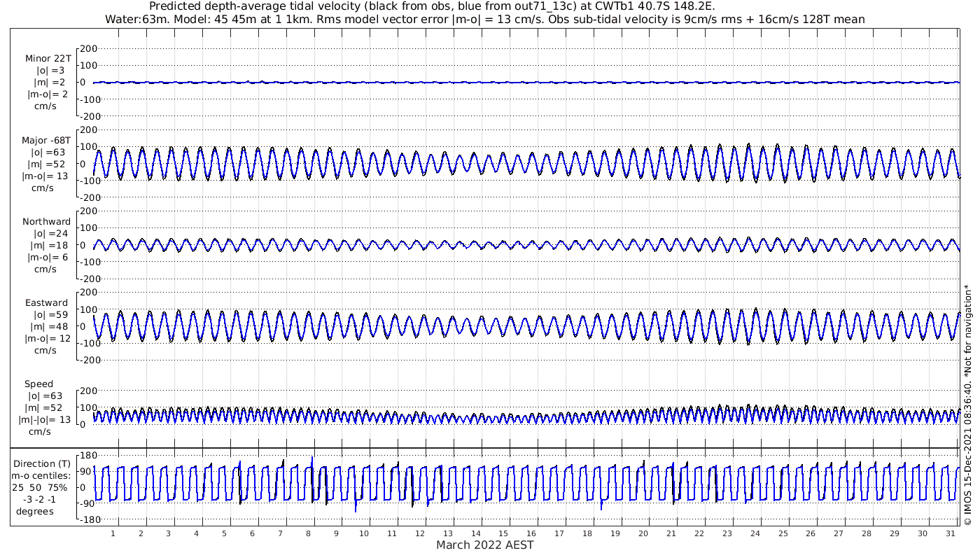Image resolution: width=980 pixels, height=560 pixels.
Task: Click the 'degrees' unit label in Direction panel
Action: 35,512
